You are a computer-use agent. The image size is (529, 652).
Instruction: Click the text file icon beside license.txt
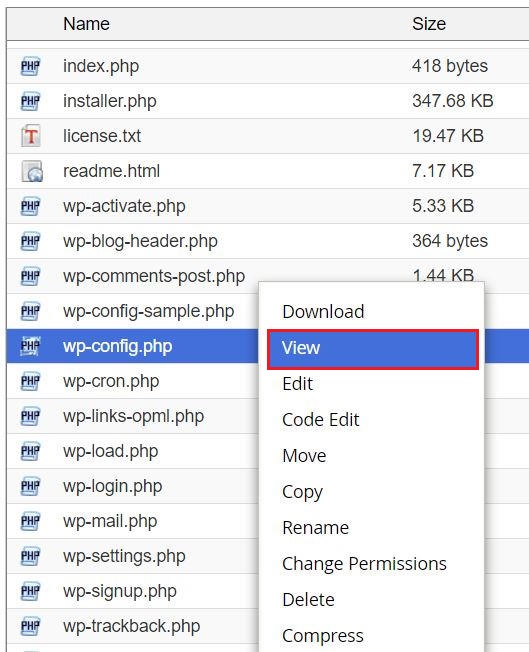(x=31, y=136)
